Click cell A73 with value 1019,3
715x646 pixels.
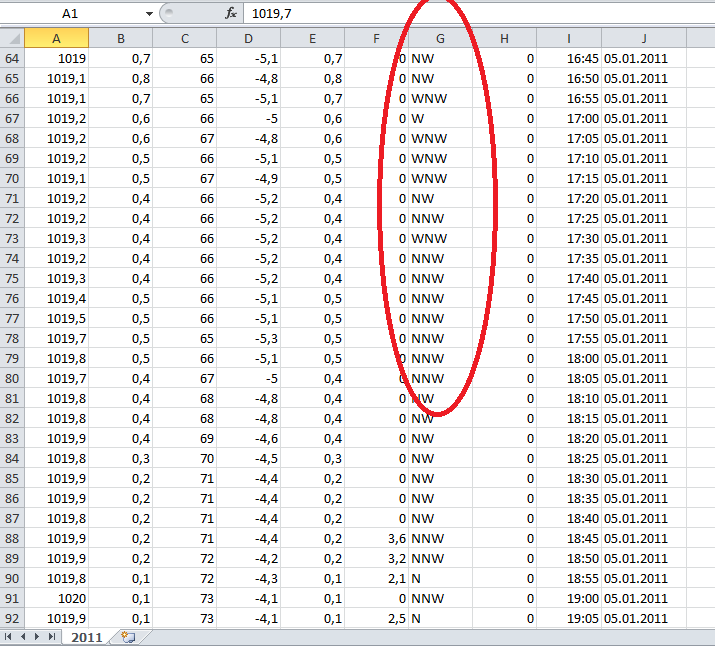point(57,238)
